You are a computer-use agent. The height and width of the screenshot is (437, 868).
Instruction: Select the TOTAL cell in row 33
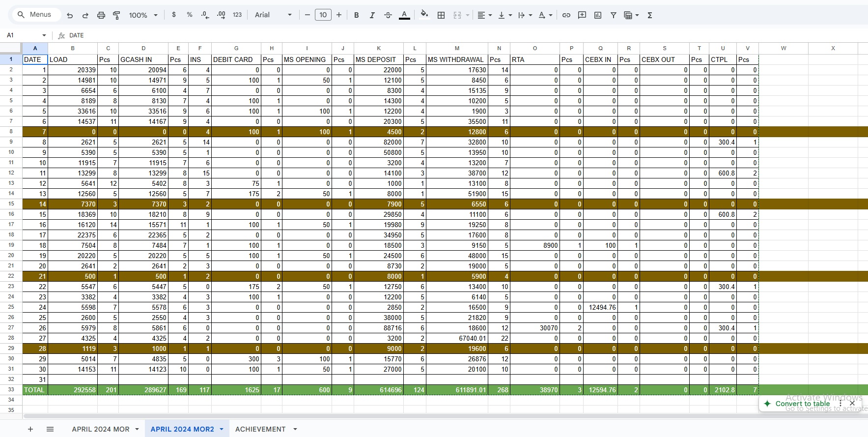35,390
